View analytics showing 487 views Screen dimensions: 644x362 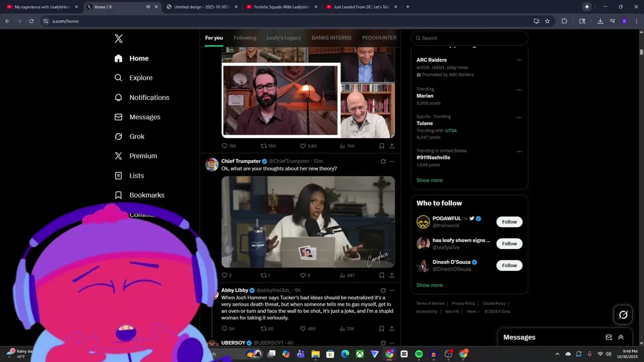tap(342, 276)
